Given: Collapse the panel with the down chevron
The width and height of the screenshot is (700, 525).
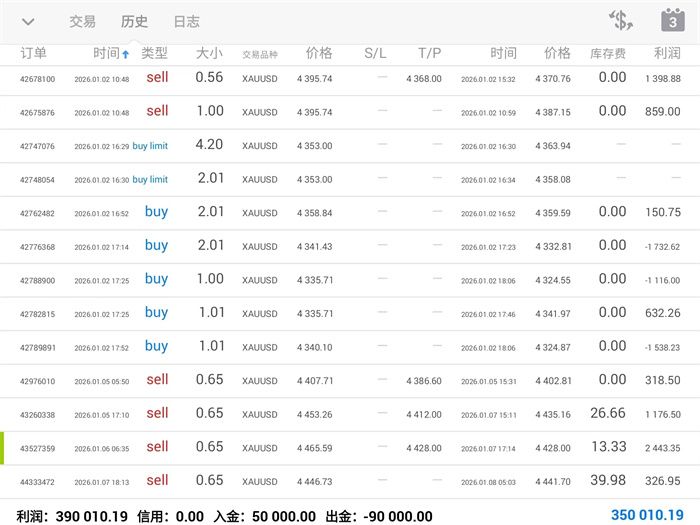Looking at the screenshot, I should (28, 22).
